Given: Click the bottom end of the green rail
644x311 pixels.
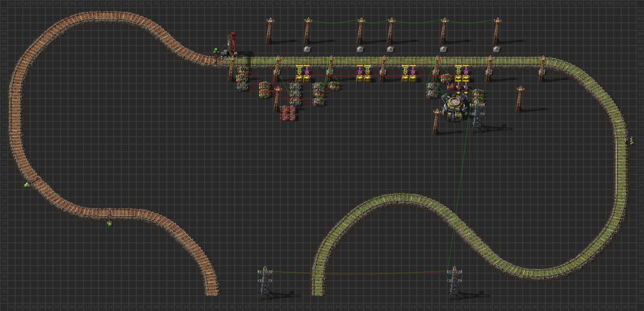Looking at the screenshot, I should (x=319, y=290).
